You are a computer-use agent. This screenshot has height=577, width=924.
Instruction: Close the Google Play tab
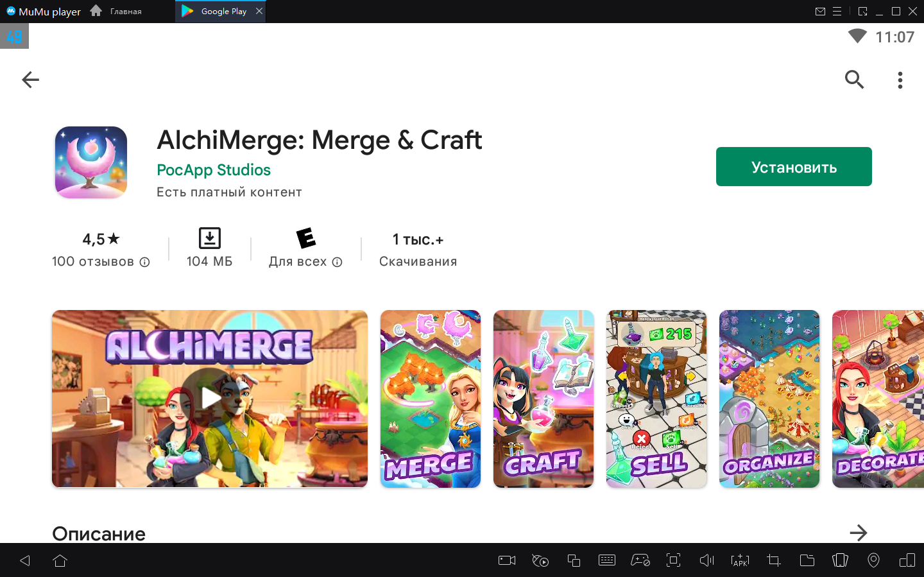click(x=259, y=11)
